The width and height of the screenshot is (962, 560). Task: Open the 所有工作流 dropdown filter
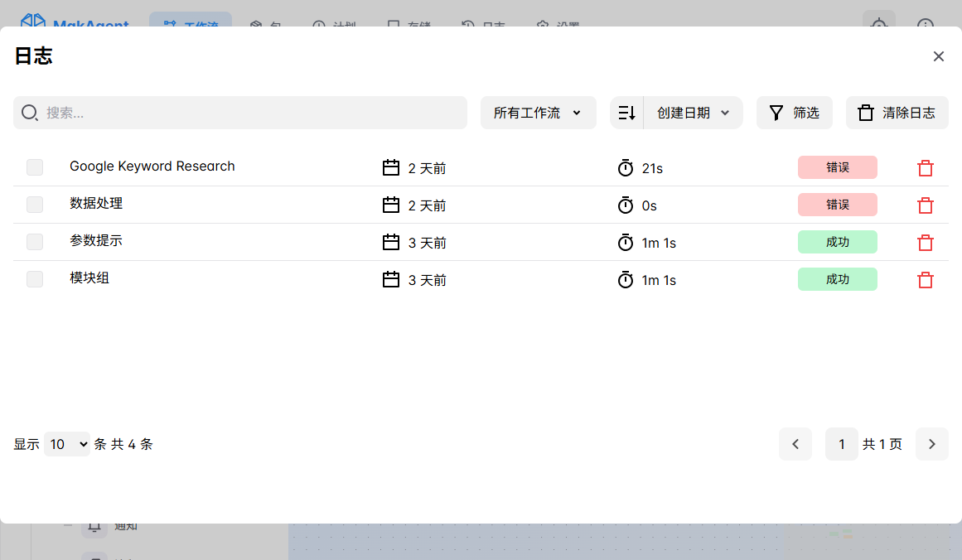538,113
